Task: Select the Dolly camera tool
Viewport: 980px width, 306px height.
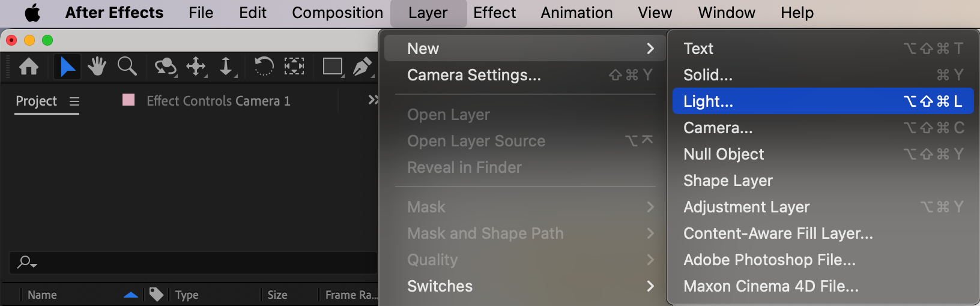Action: coord(226,66)
